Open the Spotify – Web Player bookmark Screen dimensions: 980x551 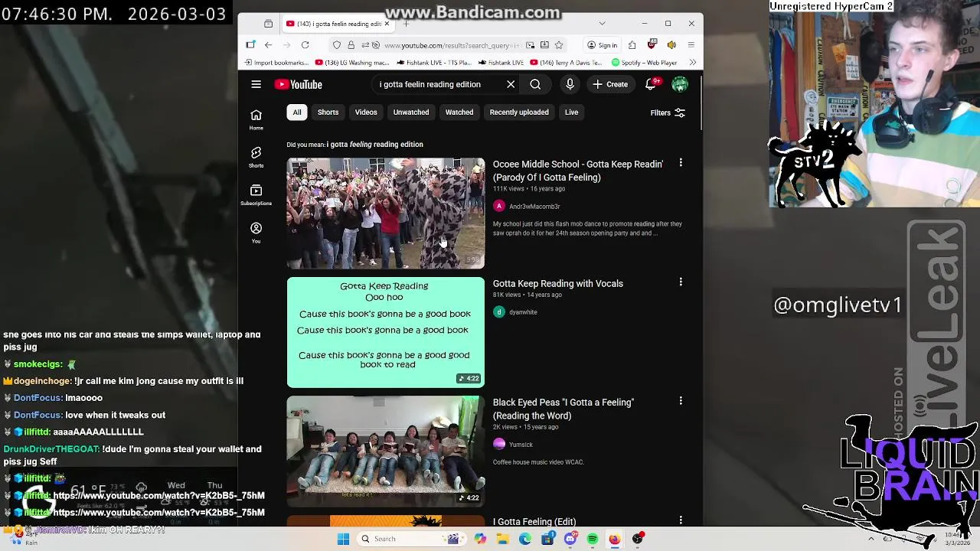[x=644, y=63]
